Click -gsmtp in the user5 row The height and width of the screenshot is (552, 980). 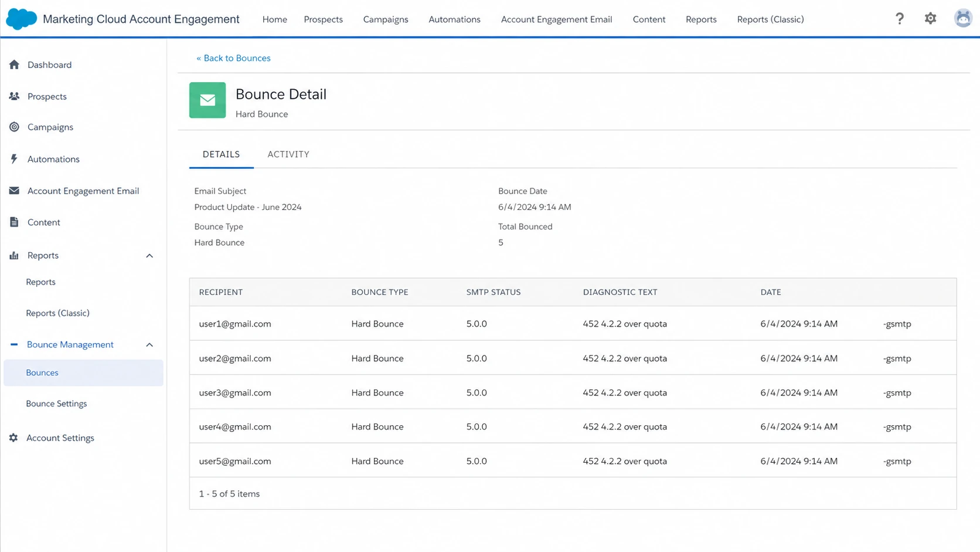(x=897, y=462)
